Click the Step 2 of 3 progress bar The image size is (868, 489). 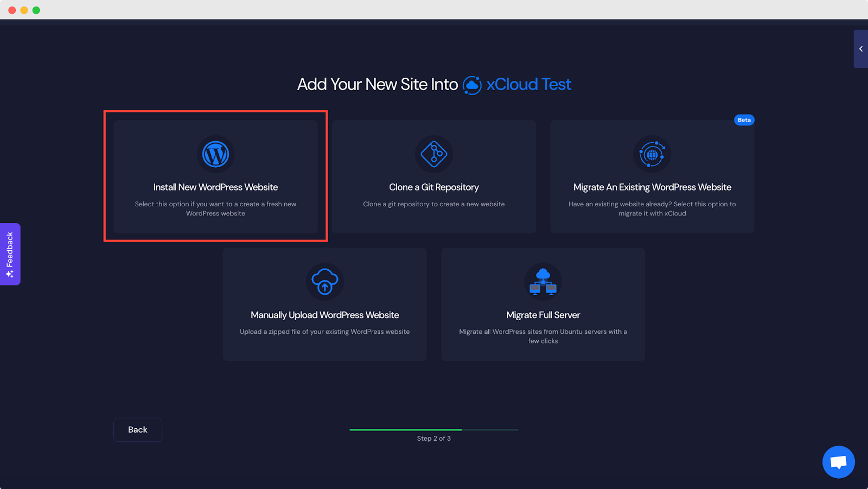(x=433, y=429)
